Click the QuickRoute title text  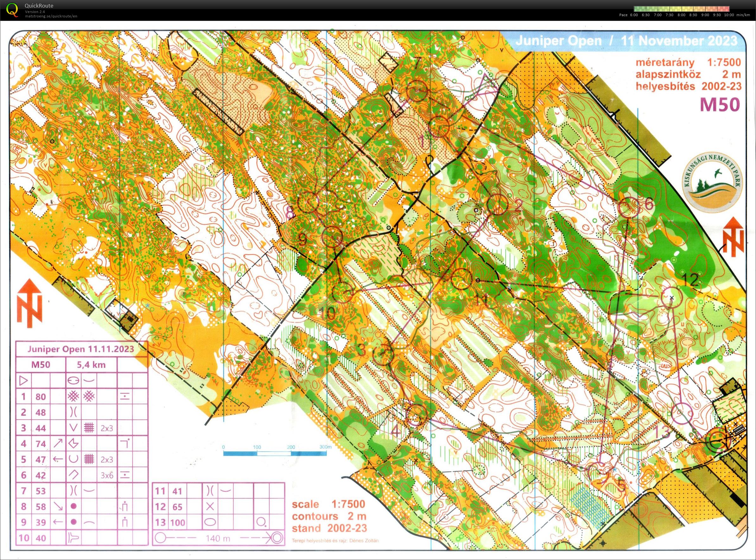click(39, 6)
